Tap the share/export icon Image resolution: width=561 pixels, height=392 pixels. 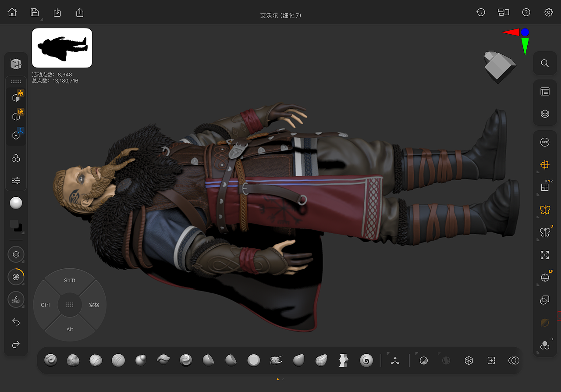(x=79, y=12)
